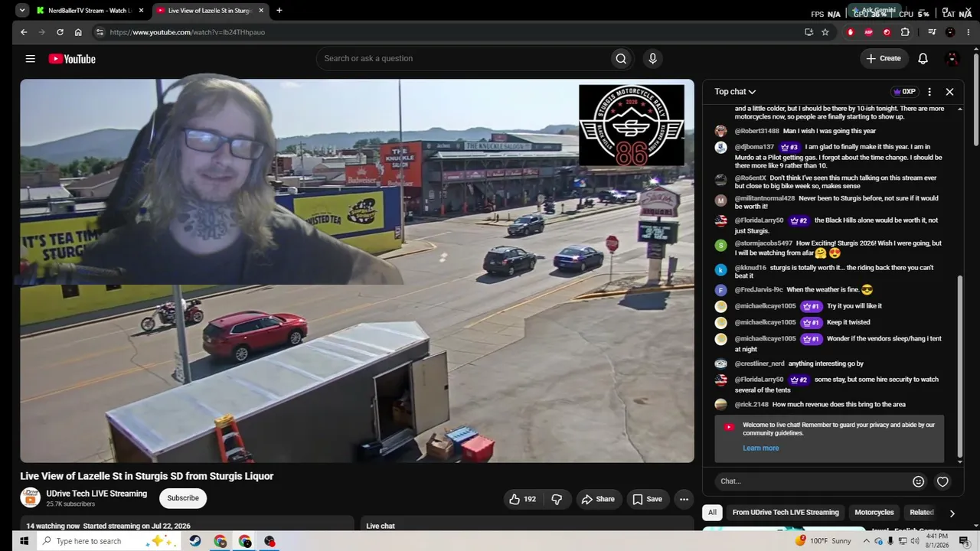
Task: Show hidden system tray icons
Action: 866,541
